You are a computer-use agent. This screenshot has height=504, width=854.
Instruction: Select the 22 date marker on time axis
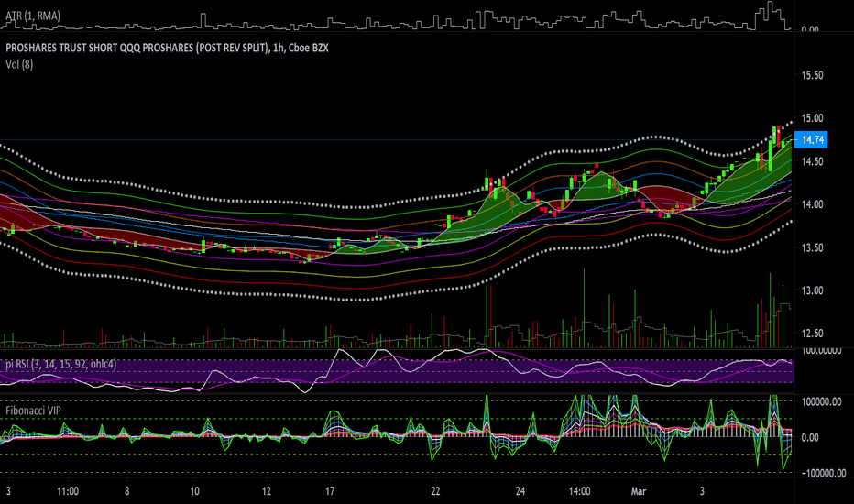(435, 491)
